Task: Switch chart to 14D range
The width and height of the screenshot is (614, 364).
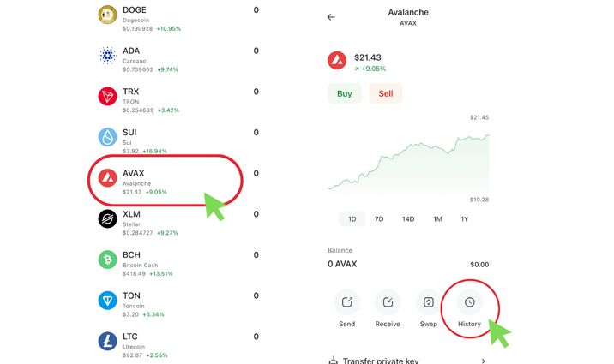Action: click(408, 219)
